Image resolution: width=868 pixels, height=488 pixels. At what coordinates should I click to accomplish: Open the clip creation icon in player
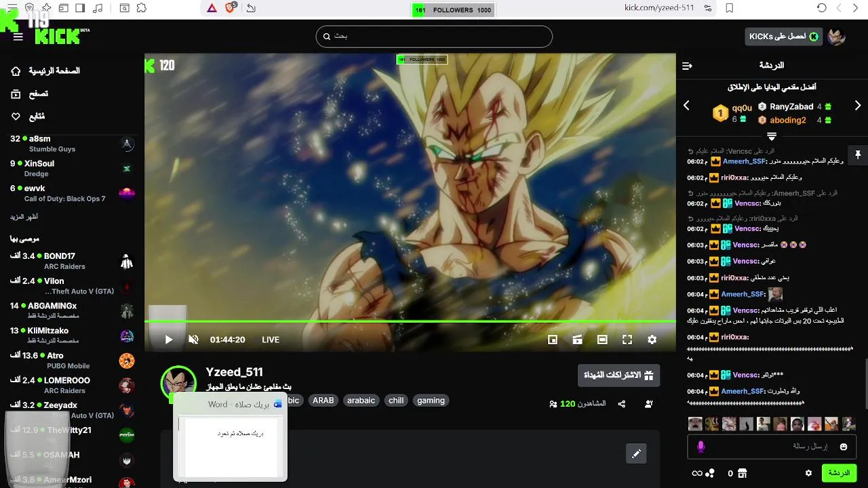tap(577, 340)
